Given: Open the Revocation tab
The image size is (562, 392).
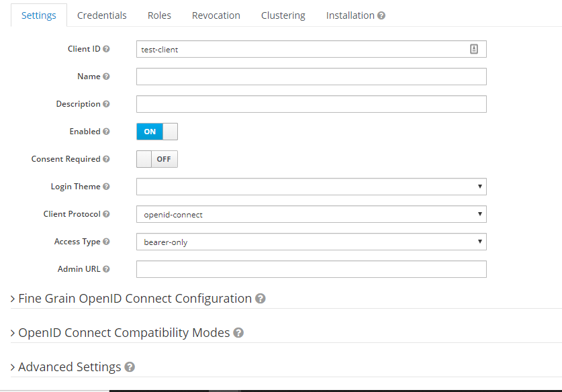Looking at the screenshot, I should [x=216, y=15].
